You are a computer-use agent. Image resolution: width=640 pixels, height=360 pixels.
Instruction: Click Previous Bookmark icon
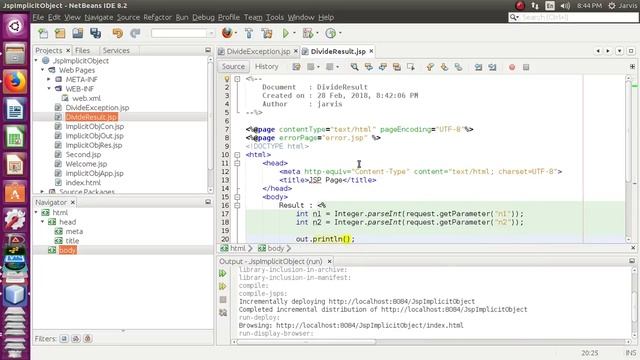pos(430,67)
